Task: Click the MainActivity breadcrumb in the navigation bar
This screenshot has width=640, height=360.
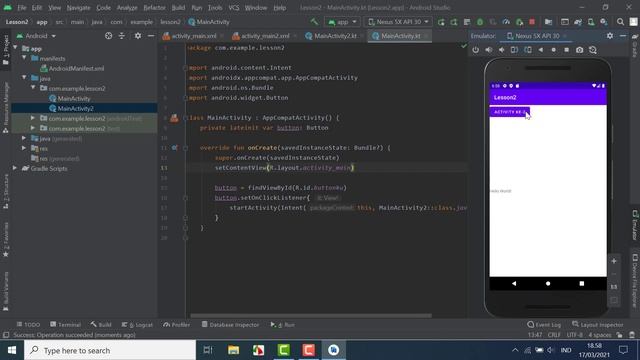Action: [209, 22]
